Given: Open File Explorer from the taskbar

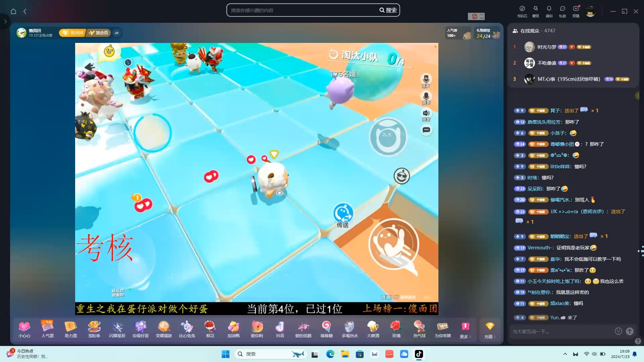Looking at the screenshot, I should tap(345, 354).
